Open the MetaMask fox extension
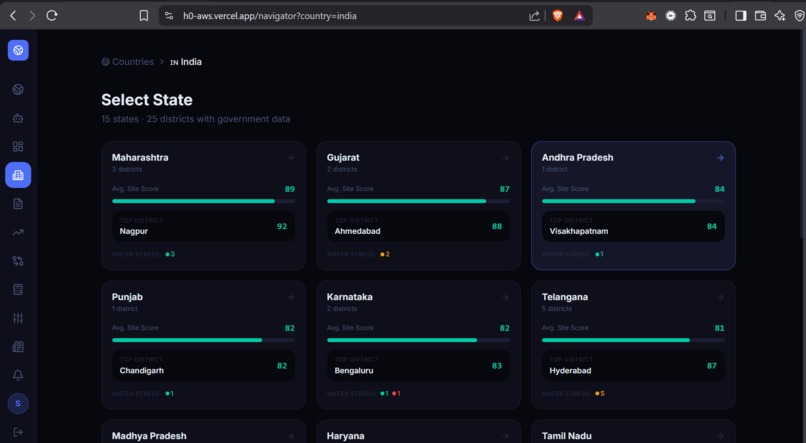 [x=651, y=16]
